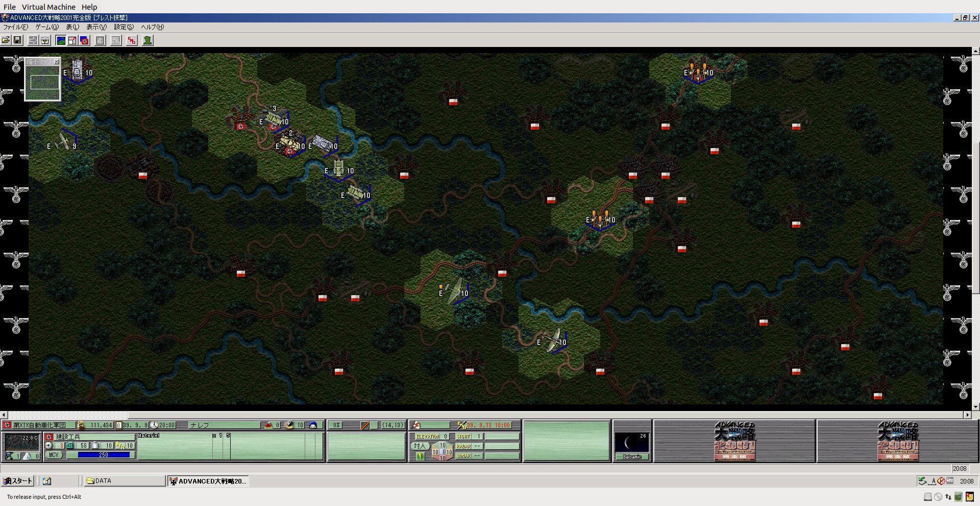The width and height of the screenshot is (980, 506).
Task: Click the ADVANCED大戦略 taskbar button
Action: [x=208, y=481]
